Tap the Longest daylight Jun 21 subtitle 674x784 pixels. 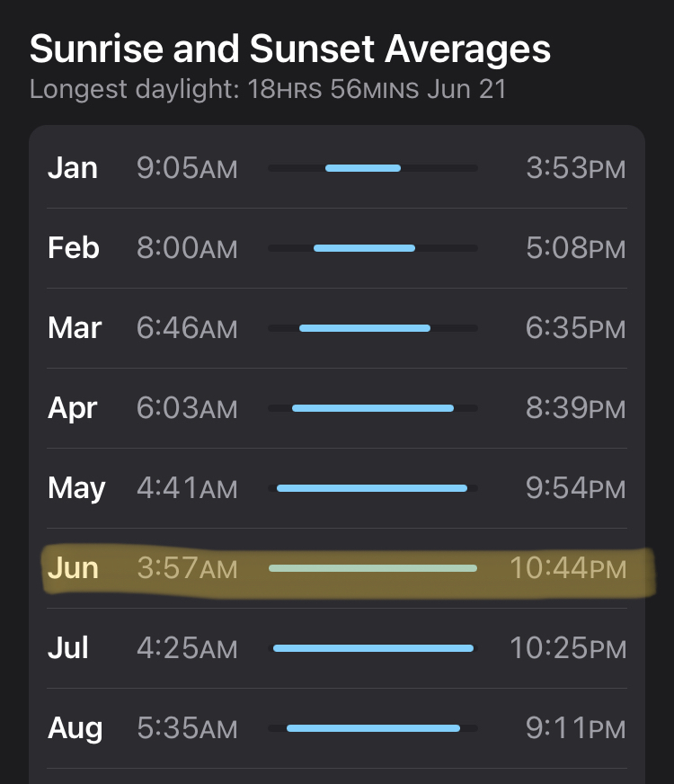pyautogui.click(x=267, y=91)
